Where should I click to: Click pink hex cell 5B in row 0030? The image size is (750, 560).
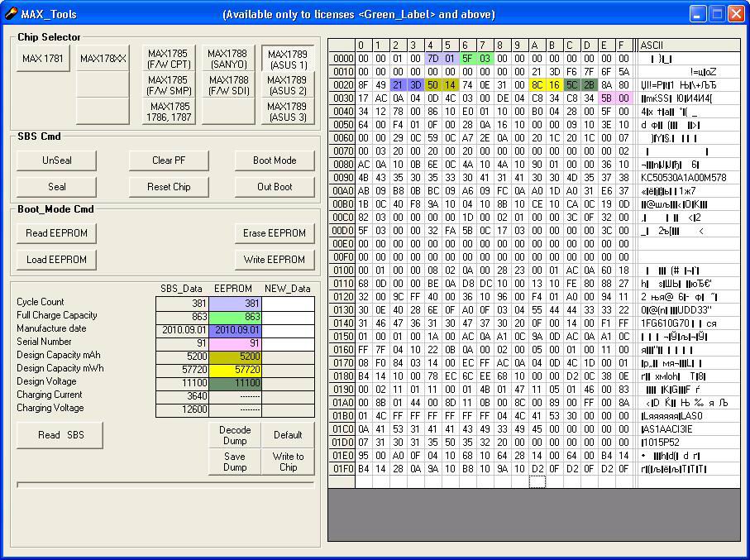pos(606,98)
